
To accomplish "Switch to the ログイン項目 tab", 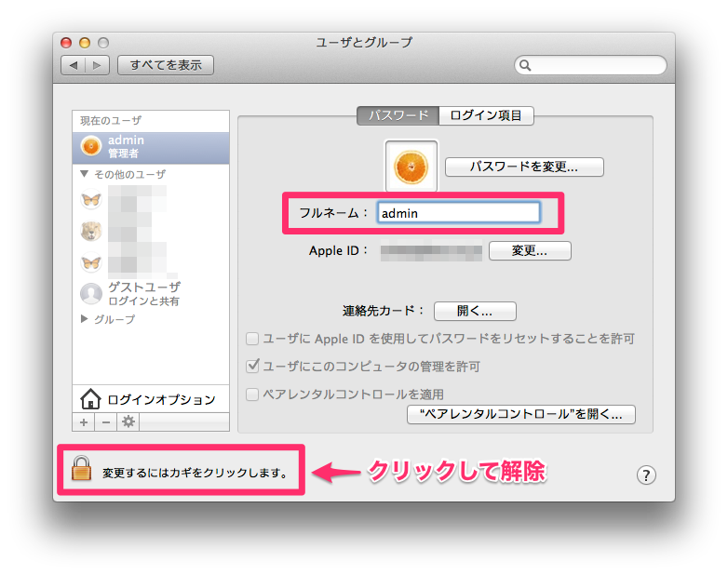I will click(x=486, y=115).
